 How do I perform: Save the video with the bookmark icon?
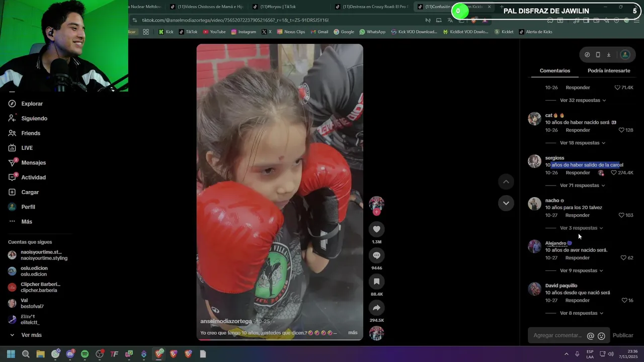pos(376,282)
